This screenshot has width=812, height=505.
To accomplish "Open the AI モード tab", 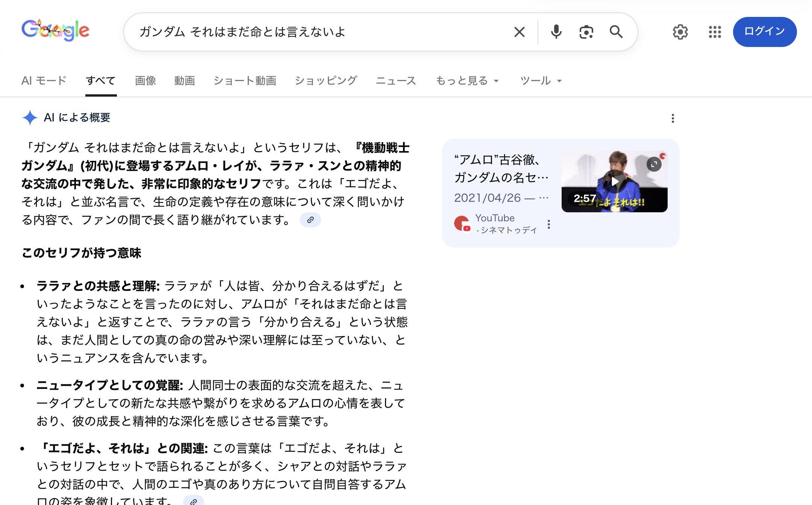I will [x=44, y=81].
